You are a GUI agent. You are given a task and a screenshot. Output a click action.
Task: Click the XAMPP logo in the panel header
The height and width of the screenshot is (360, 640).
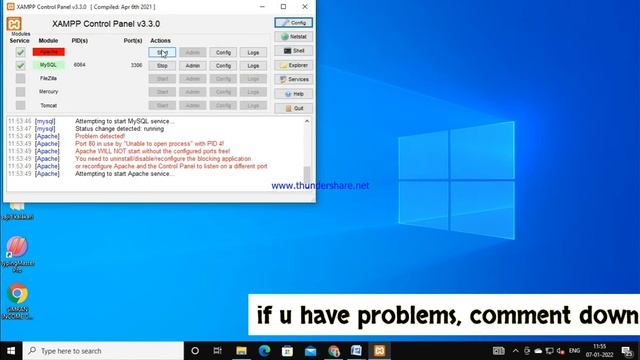pyautogui.click(x=14, y=24)
